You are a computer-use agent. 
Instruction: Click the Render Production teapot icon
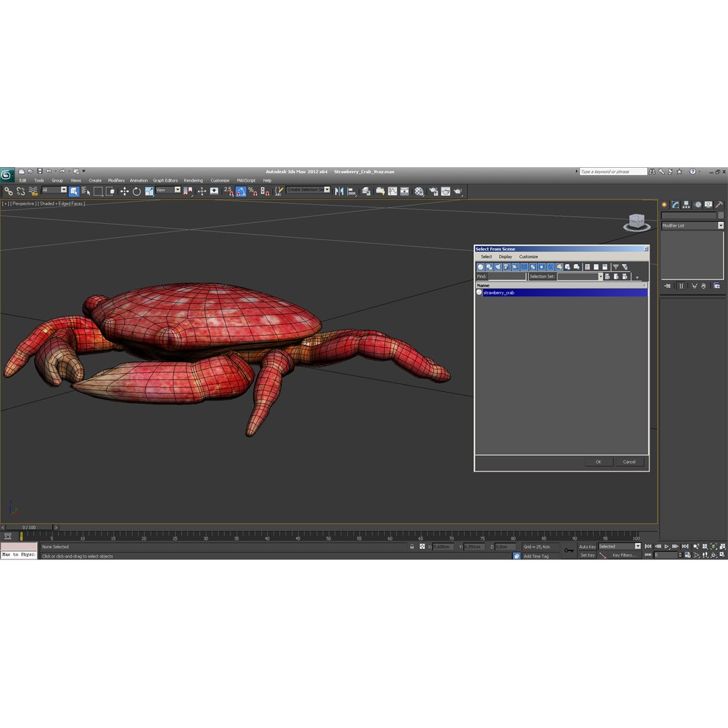(x=458, y=191)
